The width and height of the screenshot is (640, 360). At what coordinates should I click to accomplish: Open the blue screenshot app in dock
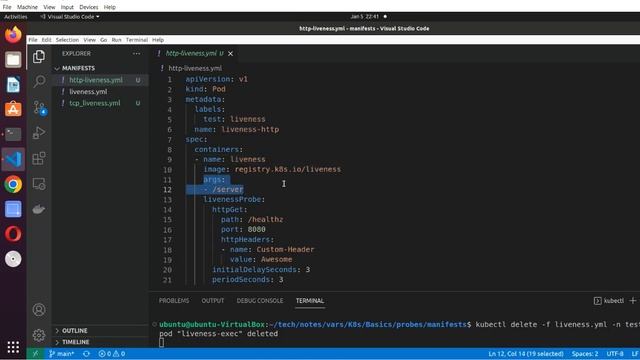coord(13,209)
